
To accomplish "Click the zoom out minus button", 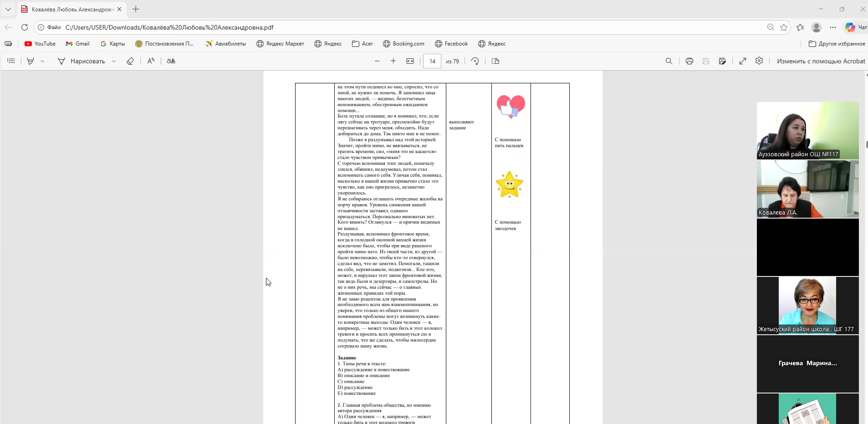I will coord(377,61).
